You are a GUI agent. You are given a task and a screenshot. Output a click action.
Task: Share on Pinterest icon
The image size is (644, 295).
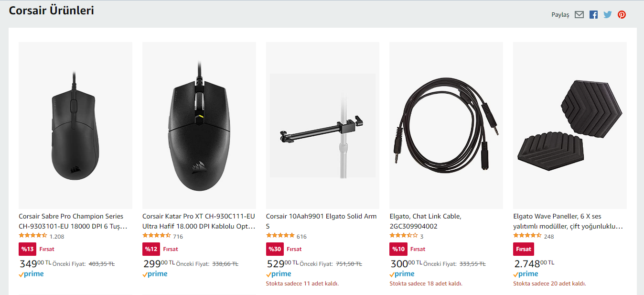pyautogui.click(x=622, y=15)
